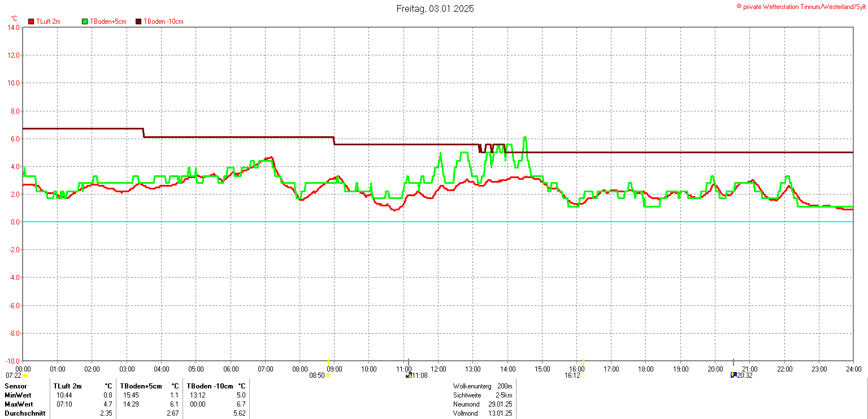Click the red TLuft 2m legend swatch

pos(31,21)
